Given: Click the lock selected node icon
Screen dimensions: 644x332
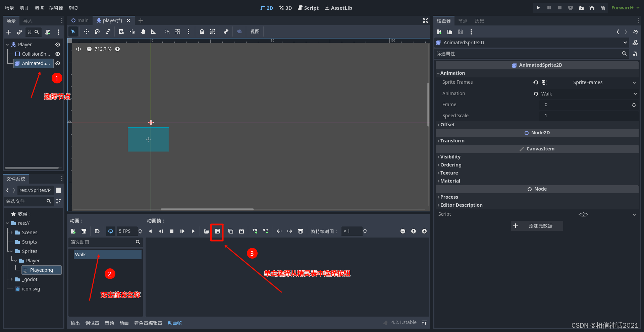Looking at the screenshot, I should [x=202, y=31].
